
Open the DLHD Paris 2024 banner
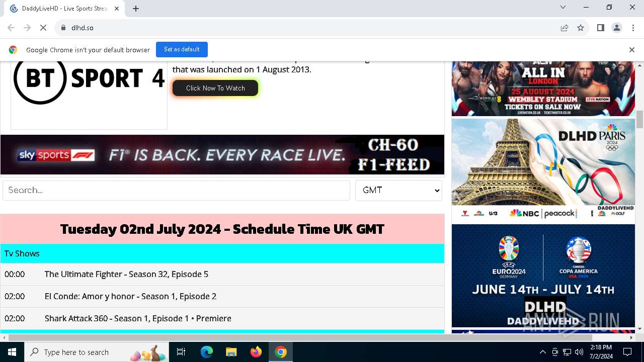[543, 170]
